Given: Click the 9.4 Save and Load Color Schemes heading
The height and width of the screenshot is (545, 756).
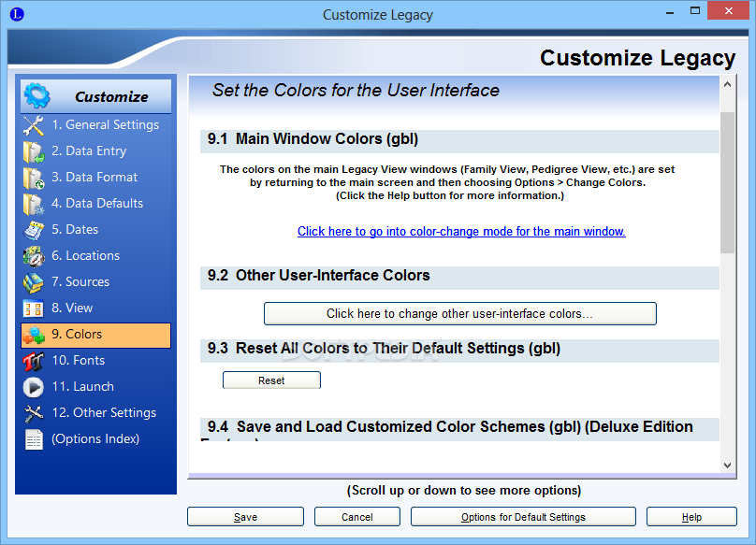Looking at the screenshot, I should pyautogui.click(x=450, y=427).
